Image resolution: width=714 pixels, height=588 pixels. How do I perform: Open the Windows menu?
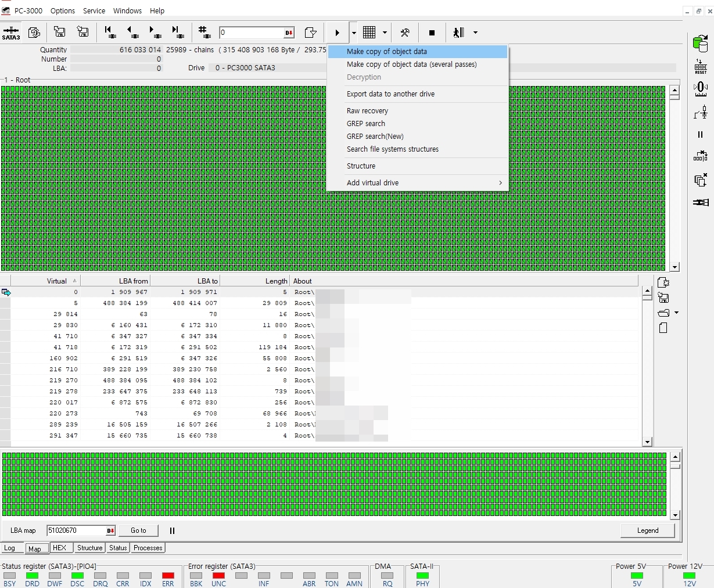tap(127, 10)
